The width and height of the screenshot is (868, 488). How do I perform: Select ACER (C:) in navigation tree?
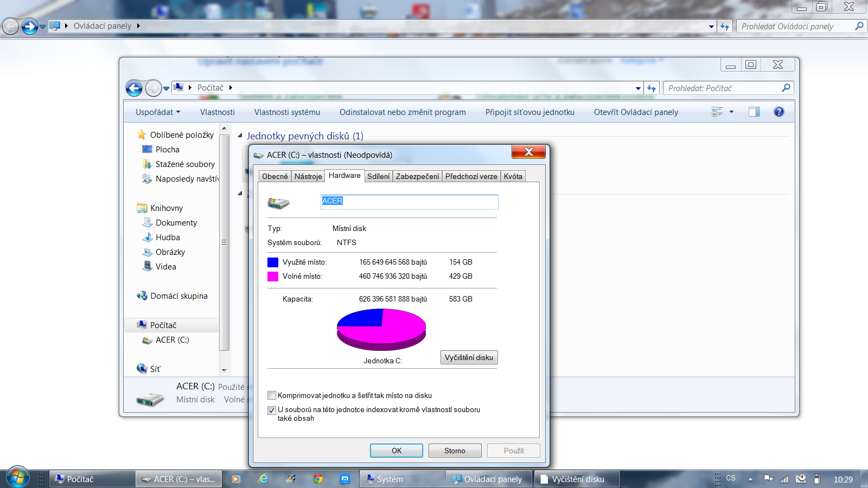pyautogui.click(x=172, y=339)
